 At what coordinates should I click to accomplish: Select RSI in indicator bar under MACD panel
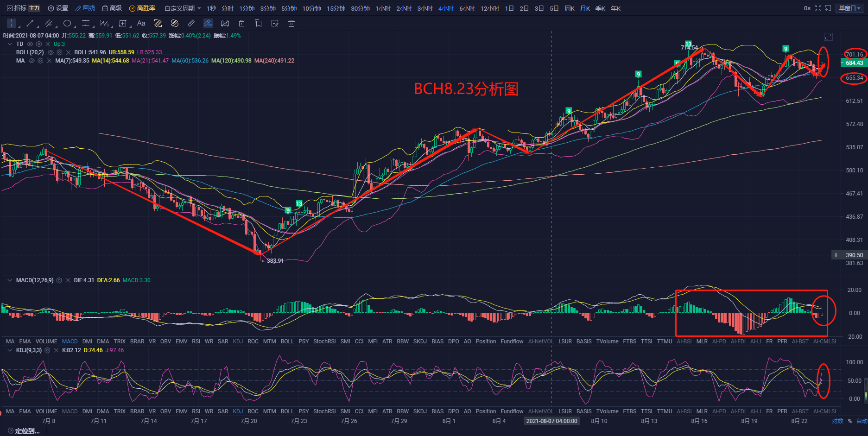pyautogui.click(x=196, y=341)
